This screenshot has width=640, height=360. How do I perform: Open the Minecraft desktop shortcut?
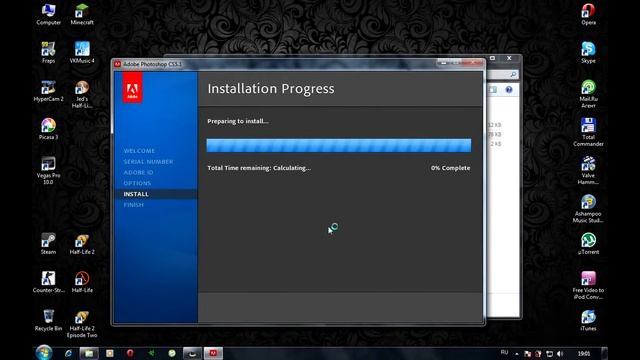tap(82, 14)
